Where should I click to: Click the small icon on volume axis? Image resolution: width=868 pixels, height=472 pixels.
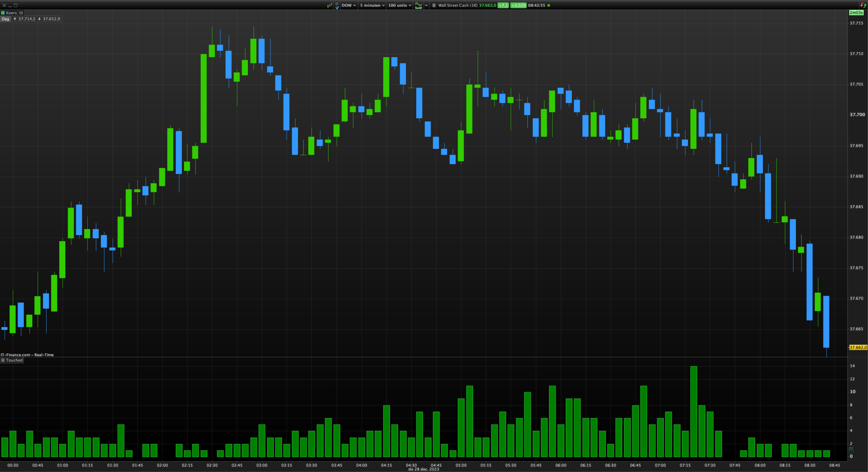(851, 450)
